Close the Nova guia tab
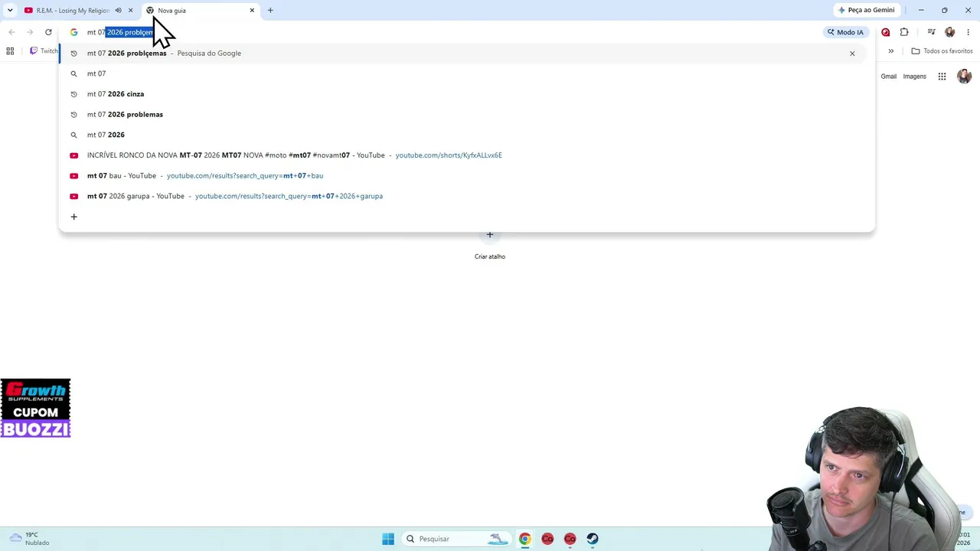Screen dimensions: 980x551 (x=252, y=10)
